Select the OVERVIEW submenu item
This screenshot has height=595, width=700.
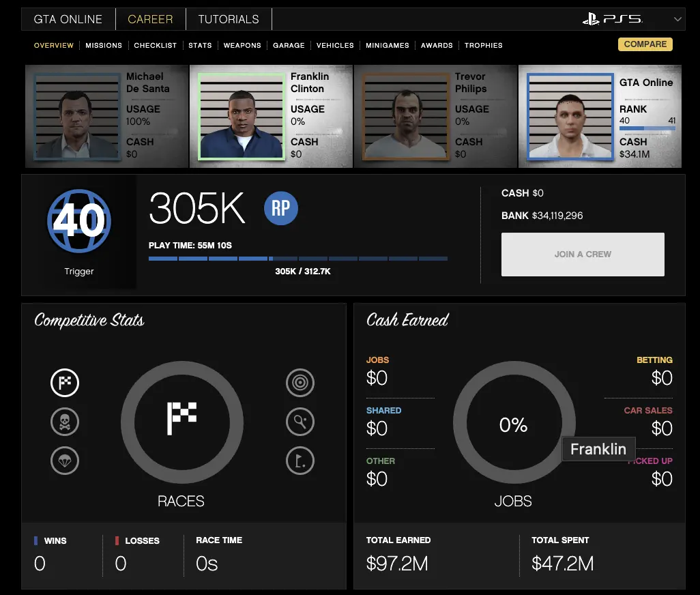click(x=54, y=46)
